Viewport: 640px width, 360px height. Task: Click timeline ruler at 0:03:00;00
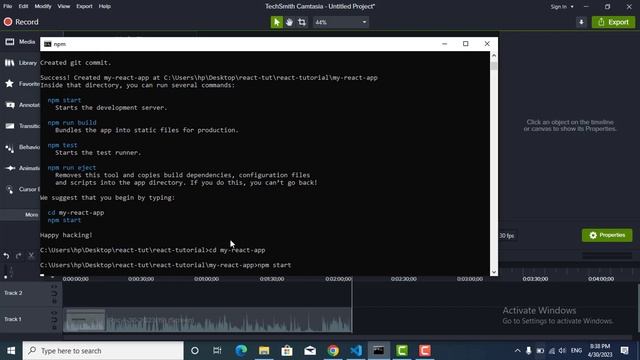(469, 279)
